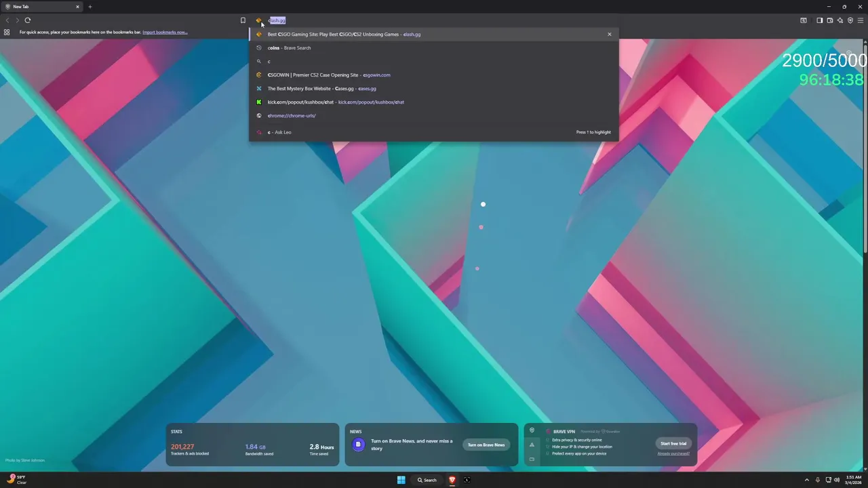Image resolution: width=868 pixels, height=488 pixels.
Task: Click the 2900/5000 counter overlay text
Action: (x=825, y=60)
